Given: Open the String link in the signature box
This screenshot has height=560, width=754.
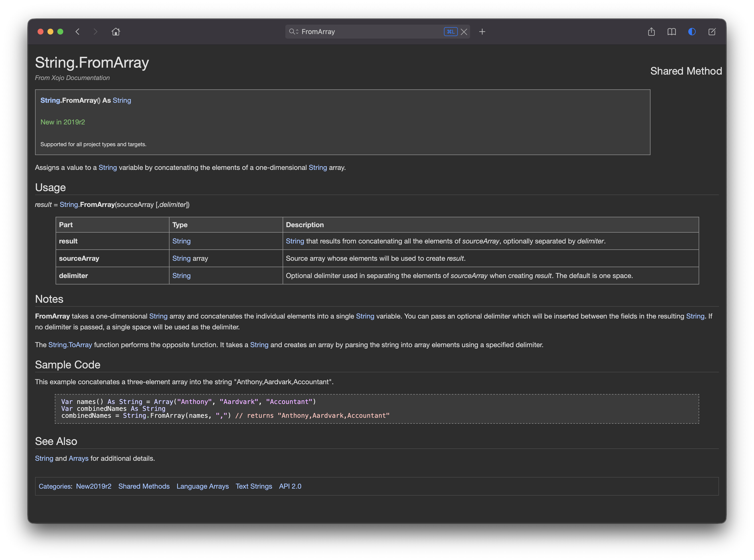Looking at the screenshot, I should click(122, 100).
